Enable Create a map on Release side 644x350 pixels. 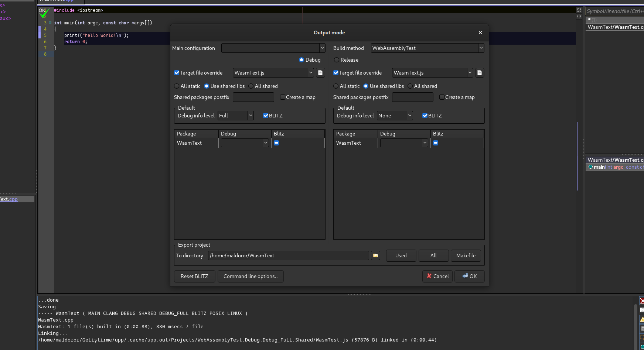coord(442,97)
